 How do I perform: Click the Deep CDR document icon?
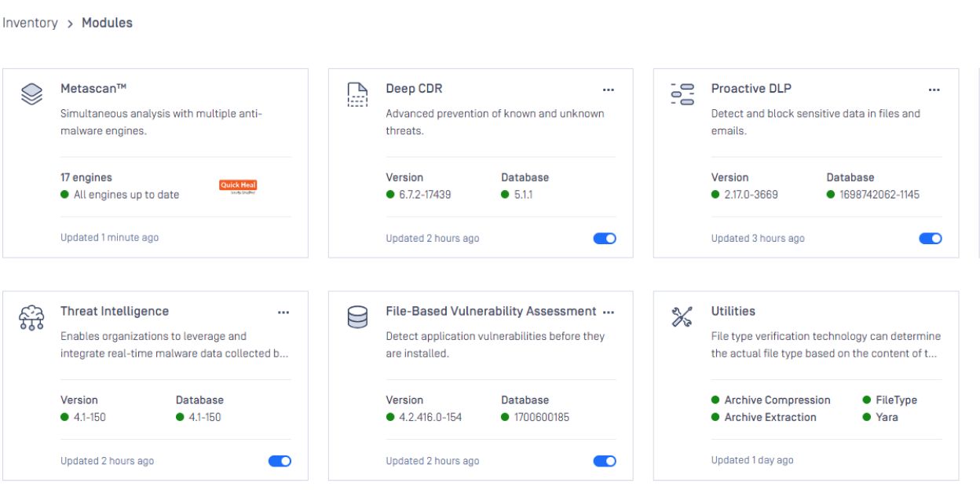pos(357,94)
